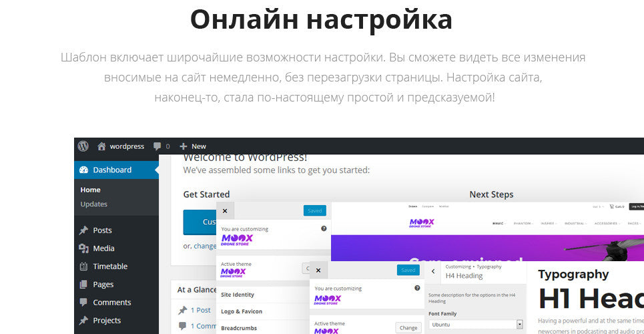Image resolution: width=644 pixels, height=334 pixels.
Task: Click the Log in button in the store preview
Action: coord(637,206)
